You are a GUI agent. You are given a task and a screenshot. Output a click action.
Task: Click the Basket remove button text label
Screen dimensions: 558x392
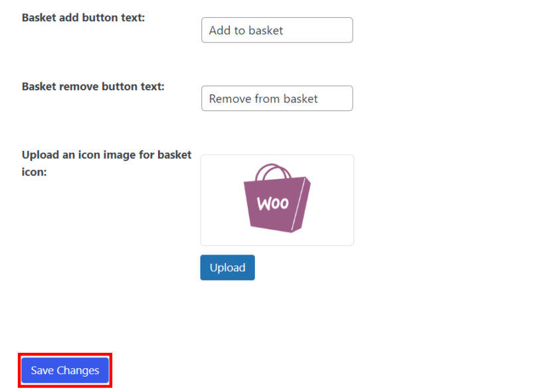pos(93,86)
